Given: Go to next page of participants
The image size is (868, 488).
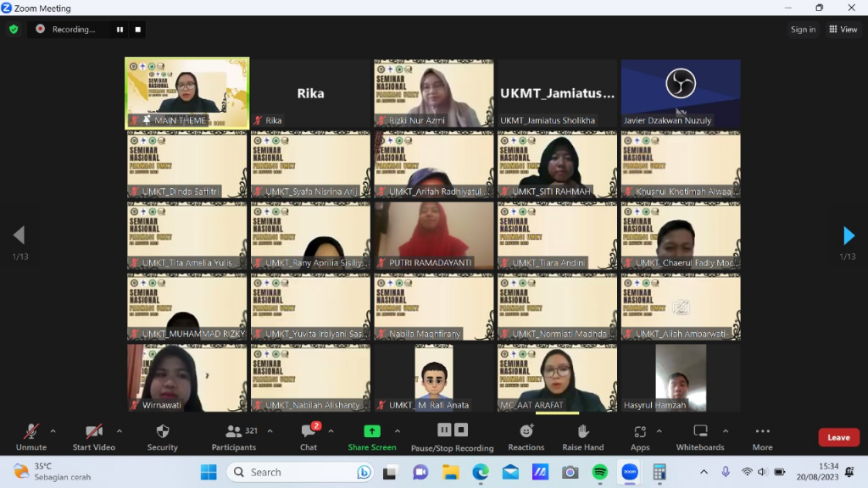Looking at the screenshot, I should [x=849, y=236].
